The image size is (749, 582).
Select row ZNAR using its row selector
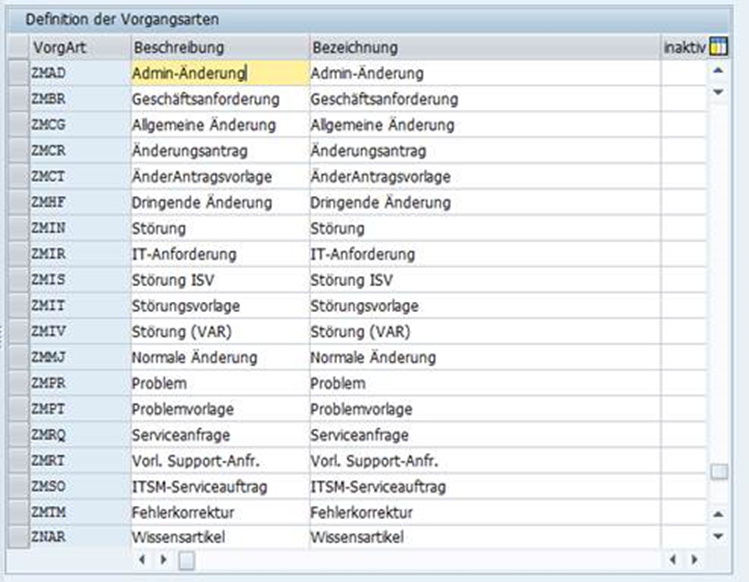click(17, 539)
